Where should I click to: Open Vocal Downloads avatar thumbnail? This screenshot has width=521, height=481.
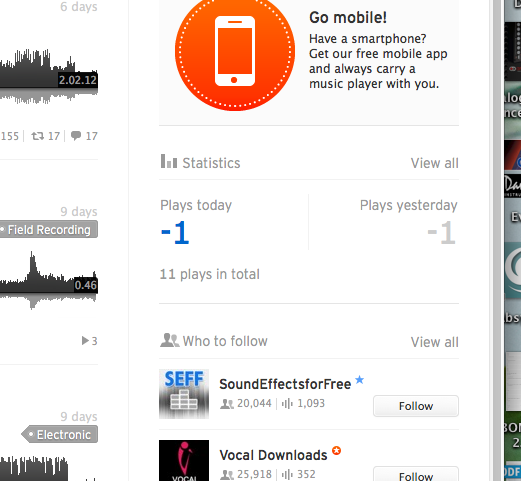(x=184, y=460)
